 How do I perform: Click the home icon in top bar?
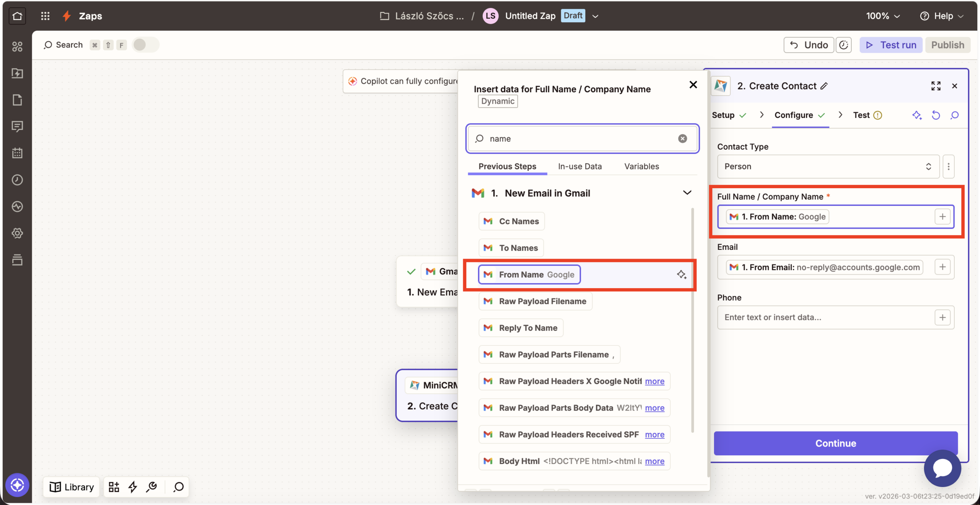click(x=17, y=16)
